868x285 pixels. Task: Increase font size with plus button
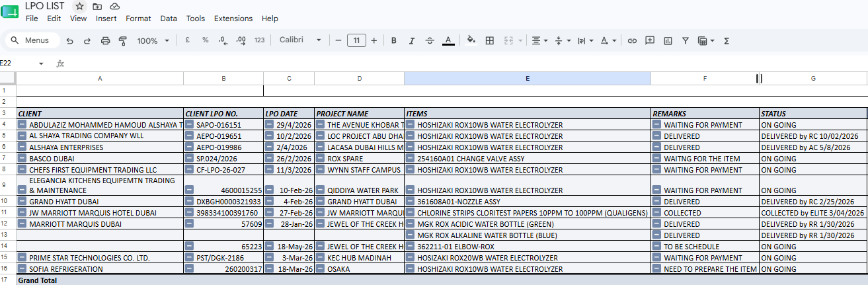coord(374,41)
